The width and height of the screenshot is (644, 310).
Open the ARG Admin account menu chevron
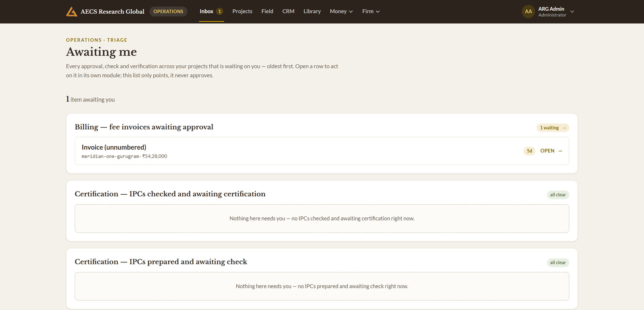[572, 12]
